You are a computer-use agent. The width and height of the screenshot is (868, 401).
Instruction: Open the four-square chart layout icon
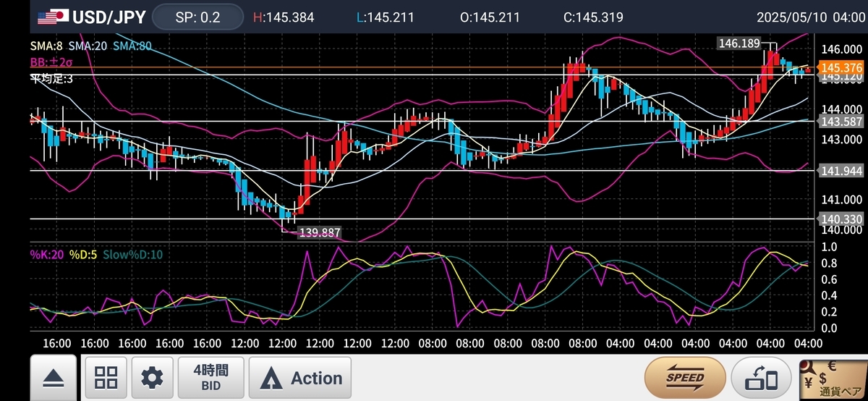106,377
